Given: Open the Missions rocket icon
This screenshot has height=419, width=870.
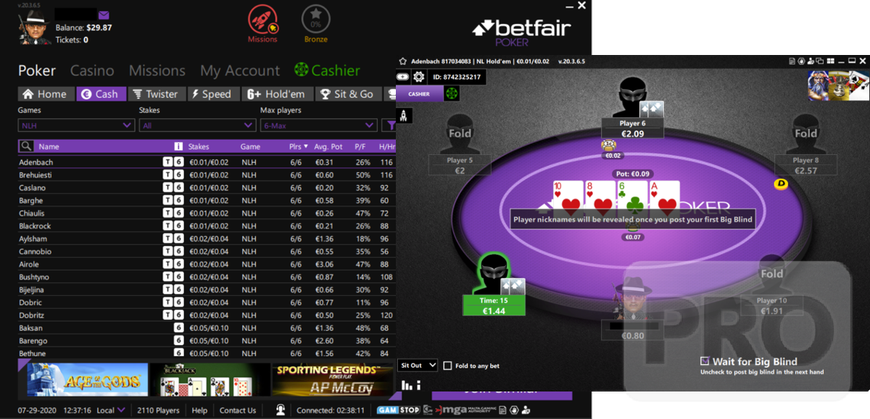Looking at the screenshot, I should [262, 19].
